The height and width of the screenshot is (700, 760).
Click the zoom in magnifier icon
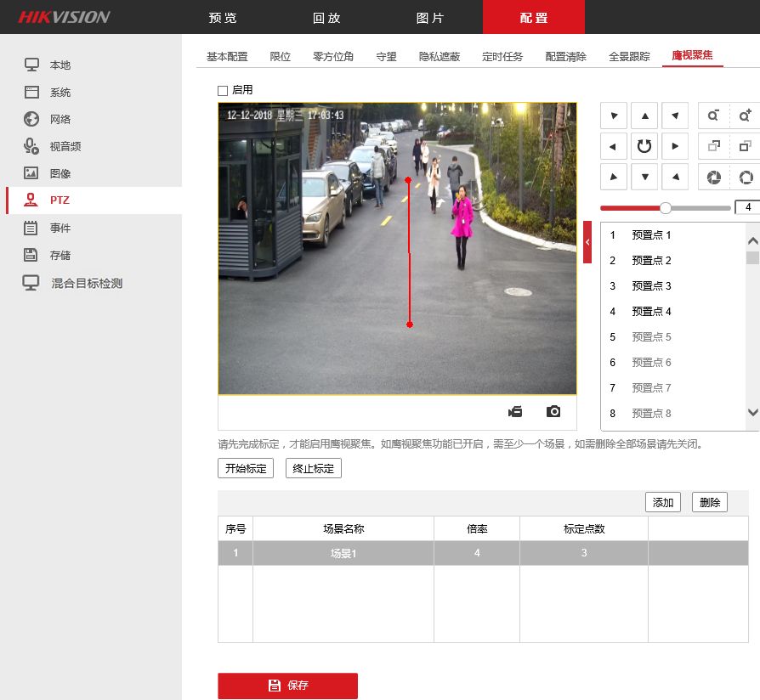tap(745, 116)
